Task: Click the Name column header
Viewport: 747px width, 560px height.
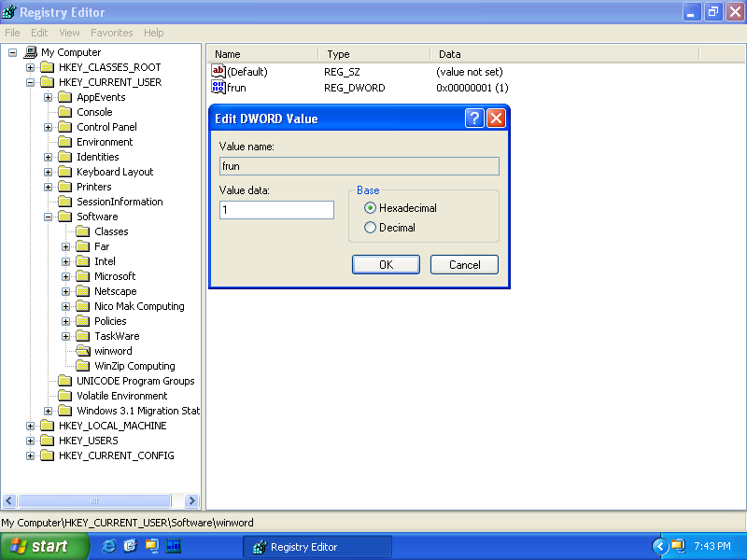Action: click(x=263, y=54)
